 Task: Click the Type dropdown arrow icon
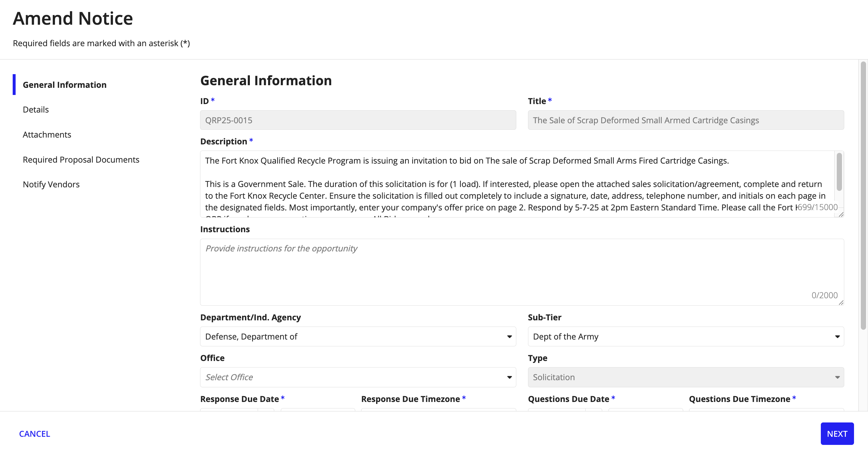click(x=837, y=377)
